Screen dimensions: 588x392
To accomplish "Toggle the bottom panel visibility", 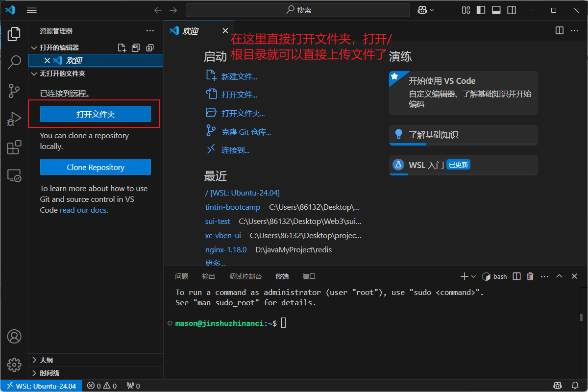I will tap(496, 10).
